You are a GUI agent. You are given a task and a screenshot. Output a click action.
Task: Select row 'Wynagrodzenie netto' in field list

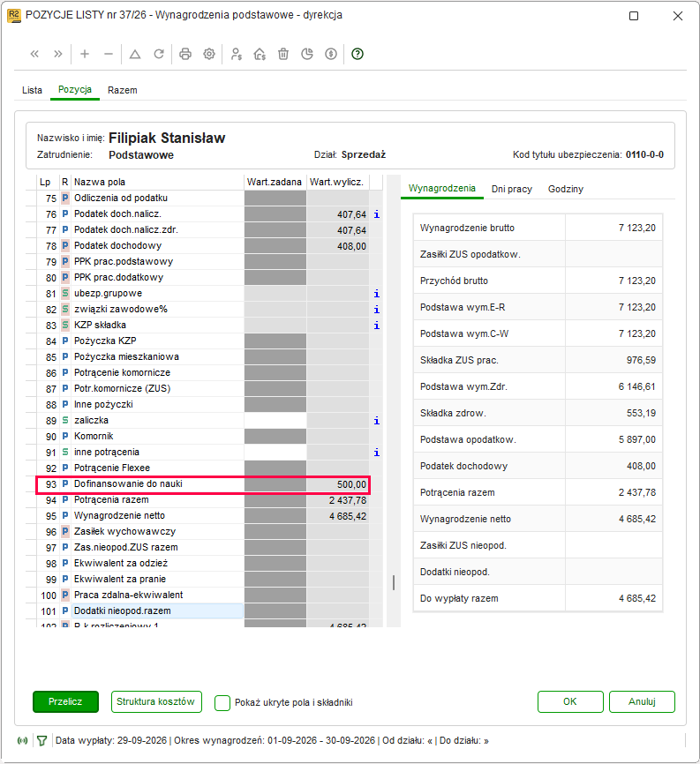(203, 516)
